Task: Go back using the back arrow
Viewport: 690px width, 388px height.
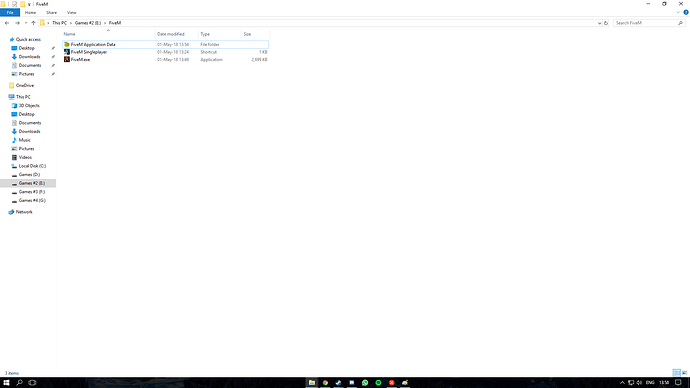Action: pyautogui.click(x=7, y=23)
